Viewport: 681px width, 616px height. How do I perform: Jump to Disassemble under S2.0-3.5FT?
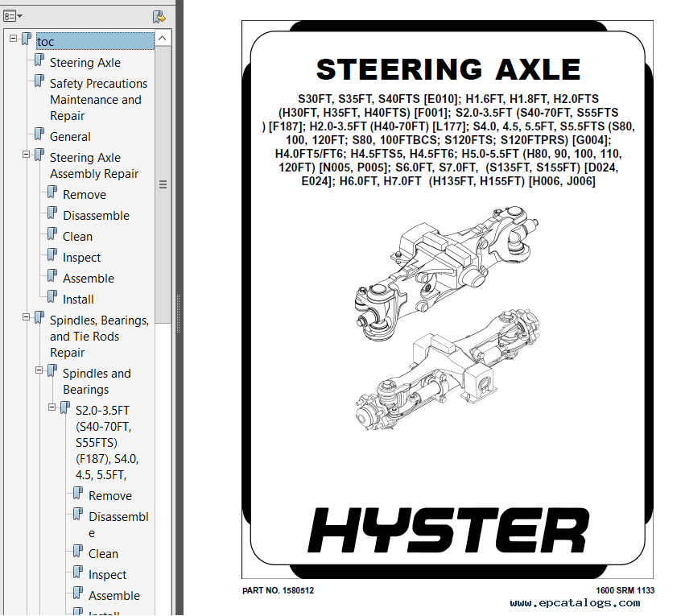118,525
